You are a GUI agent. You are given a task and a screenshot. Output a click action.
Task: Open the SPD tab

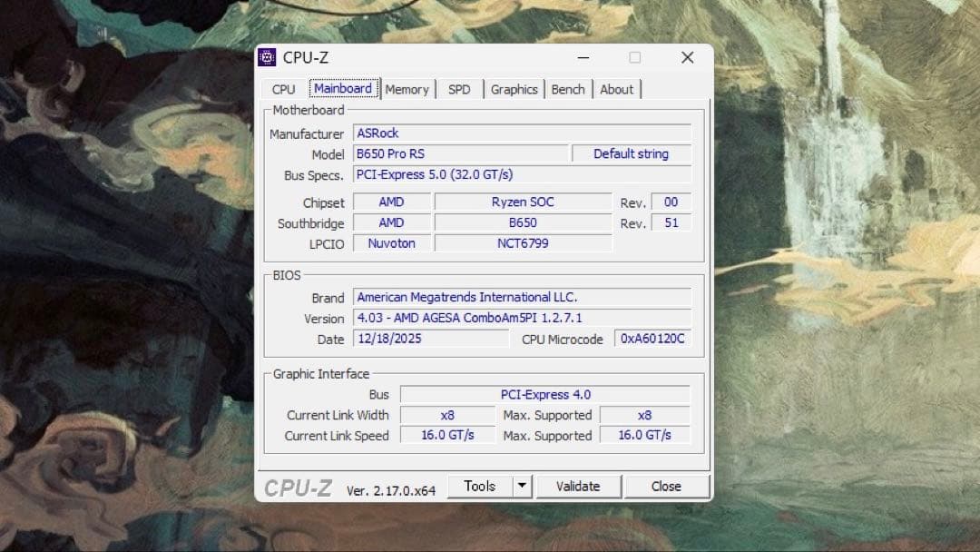(x=459, y=89)
